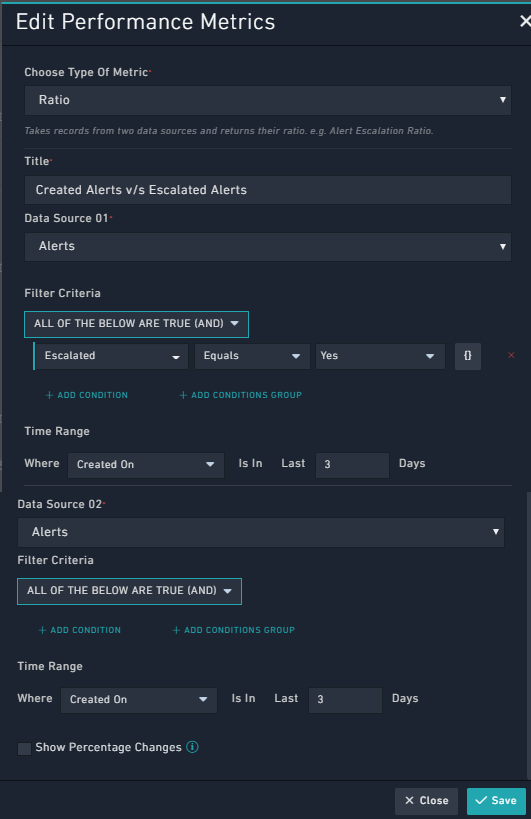Enable Show Percentage Changes checkbox
The image size is (531, 819).
pos(24,748)
